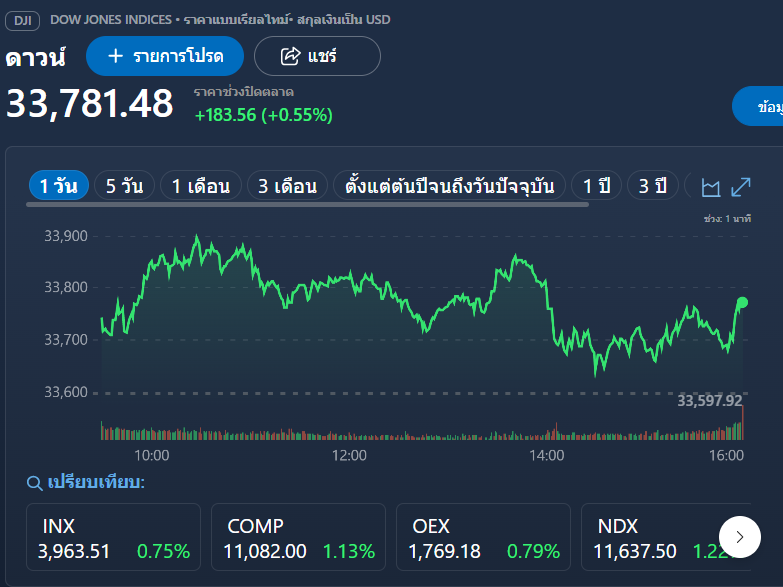This screenshot has height=587, width=783.
Task: Click the 33,800 price axis label
Action: [x=66, y=287]
